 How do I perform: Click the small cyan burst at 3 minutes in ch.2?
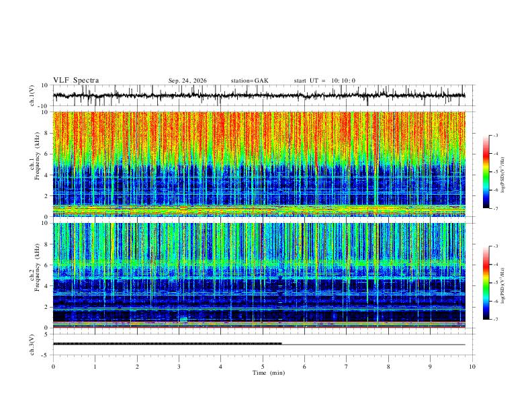coord(183,319)
